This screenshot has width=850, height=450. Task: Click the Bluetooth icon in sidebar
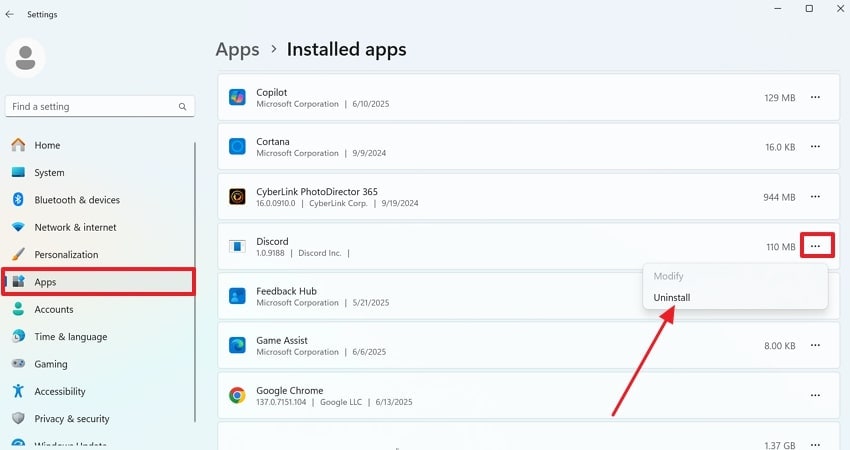18,200
